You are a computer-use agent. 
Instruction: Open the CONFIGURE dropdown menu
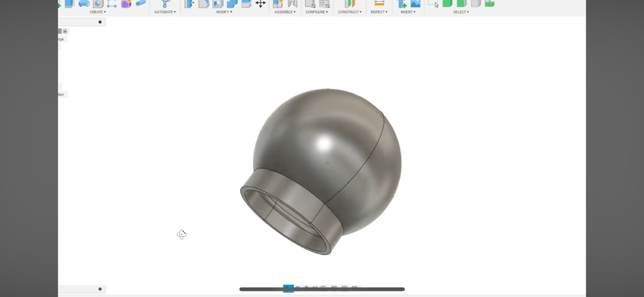(x=317, y=12)
